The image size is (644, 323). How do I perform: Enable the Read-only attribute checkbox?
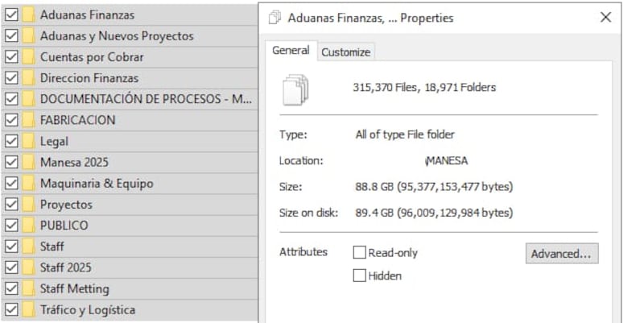359,252
